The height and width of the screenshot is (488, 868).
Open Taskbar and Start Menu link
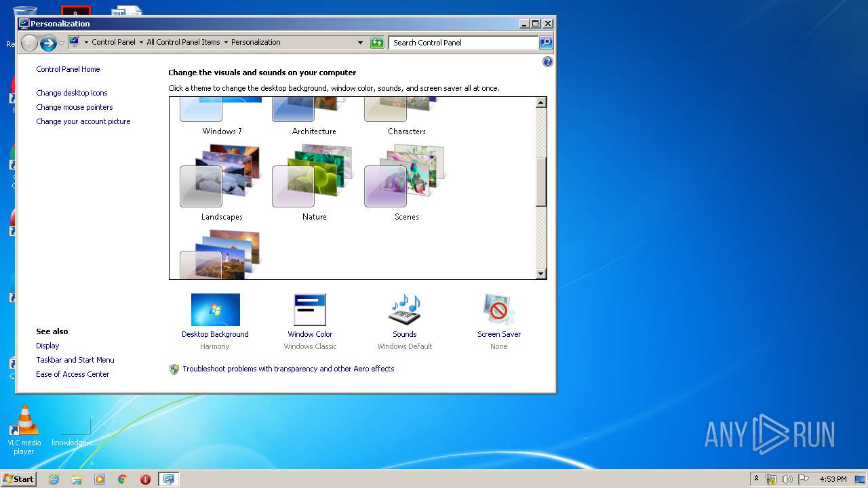75,360
